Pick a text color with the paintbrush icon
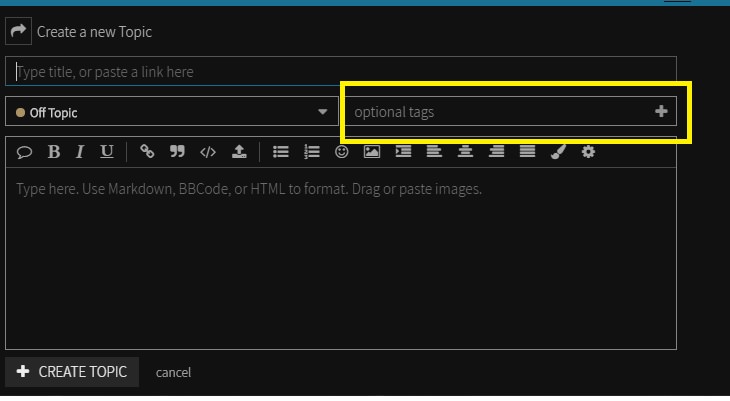730x401 pixels. point(558,151)
